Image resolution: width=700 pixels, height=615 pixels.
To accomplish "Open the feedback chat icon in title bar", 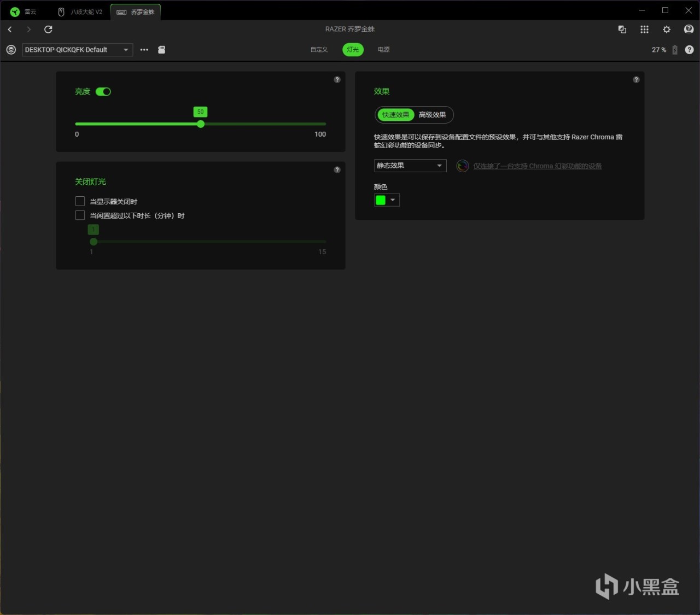I will tap(689, 30).
